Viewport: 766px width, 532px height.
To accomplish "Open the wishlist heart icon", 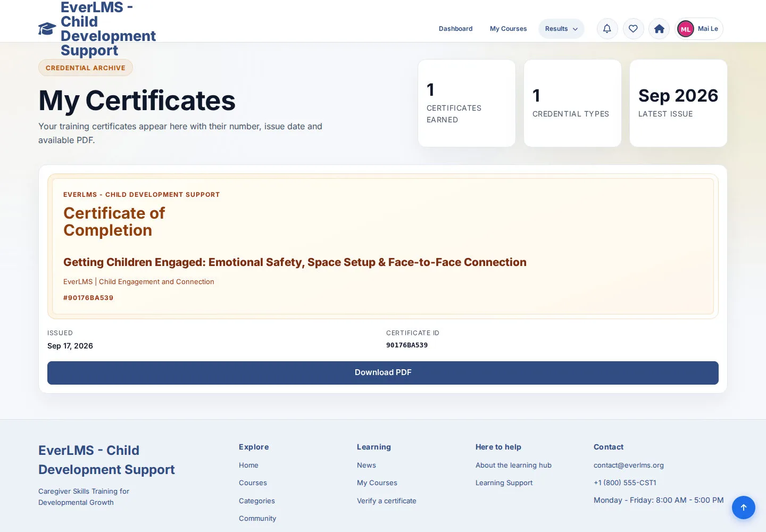I will coord(633,29).
